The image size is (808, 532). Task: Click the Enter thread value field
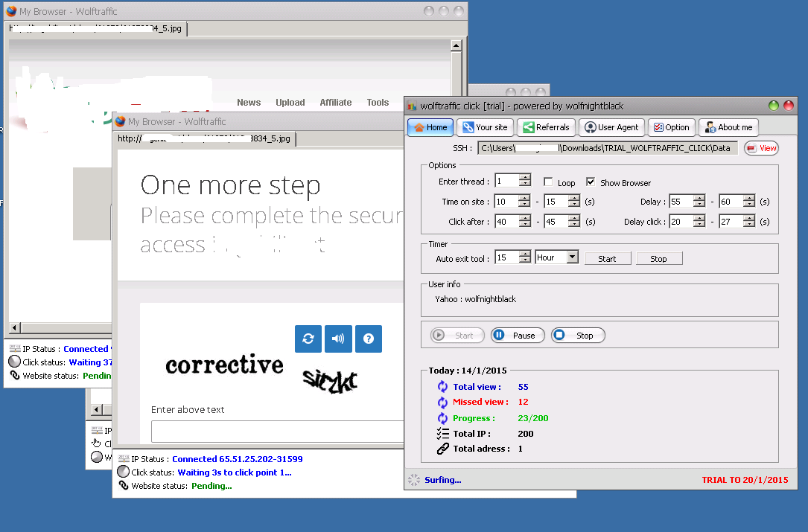tap(507, 181)
